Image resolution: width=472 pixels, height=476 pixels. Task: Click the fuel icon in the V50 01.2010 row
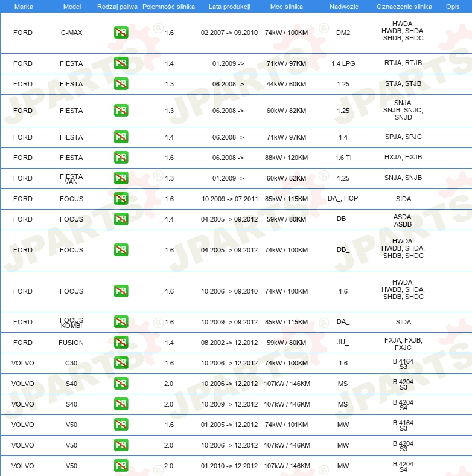[121, 465]
